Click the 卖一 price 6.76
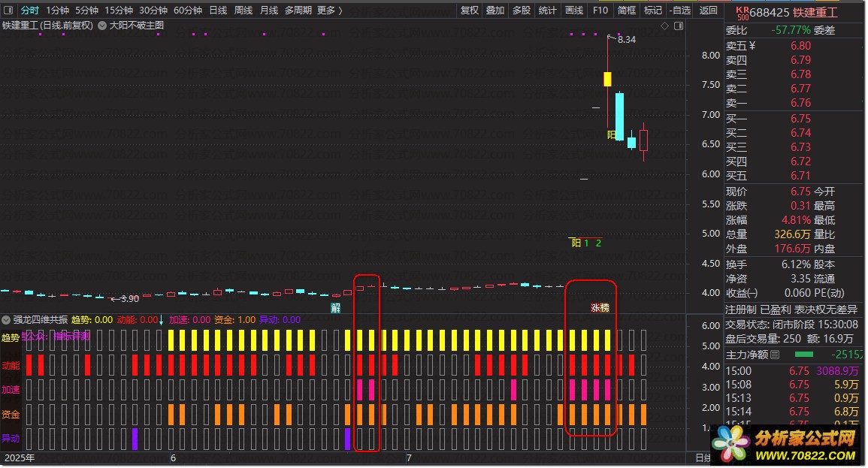 coord(800,103)
